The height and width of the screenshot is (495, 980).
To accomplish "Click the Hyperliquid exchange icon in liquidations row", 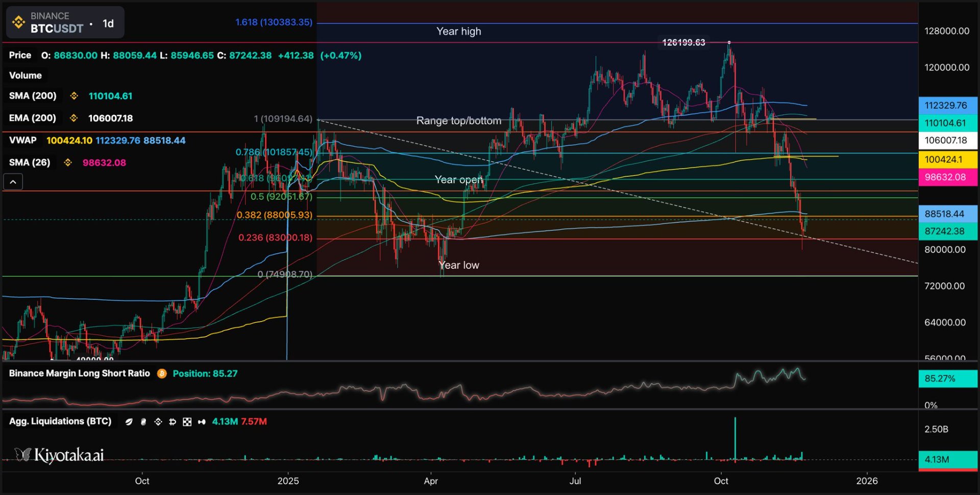I will tap(202, 422).
